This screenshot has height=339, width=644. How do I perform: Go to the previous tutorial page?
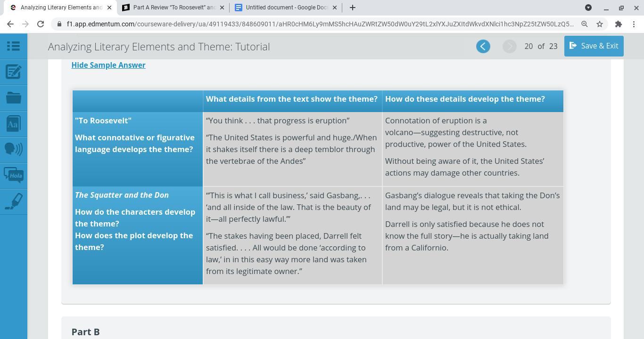coord(483,46)
